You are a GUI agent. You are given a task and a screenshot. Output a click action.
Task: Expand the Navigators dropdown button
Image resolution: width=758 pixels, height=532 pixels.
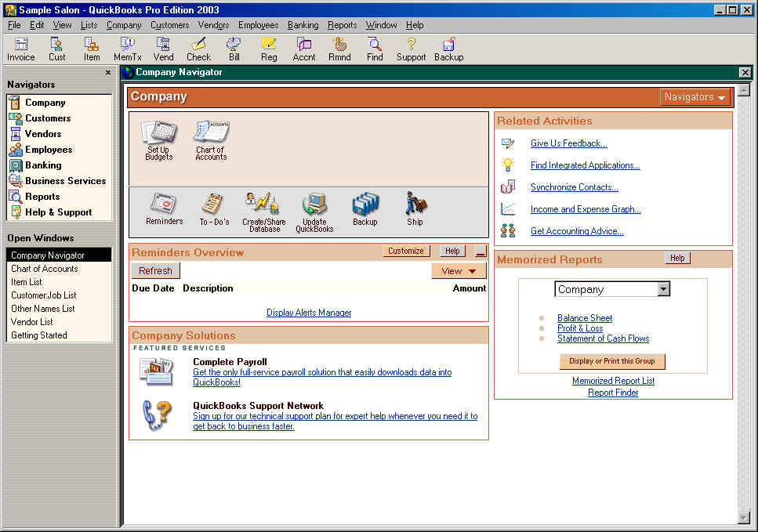tap(695, 97)
